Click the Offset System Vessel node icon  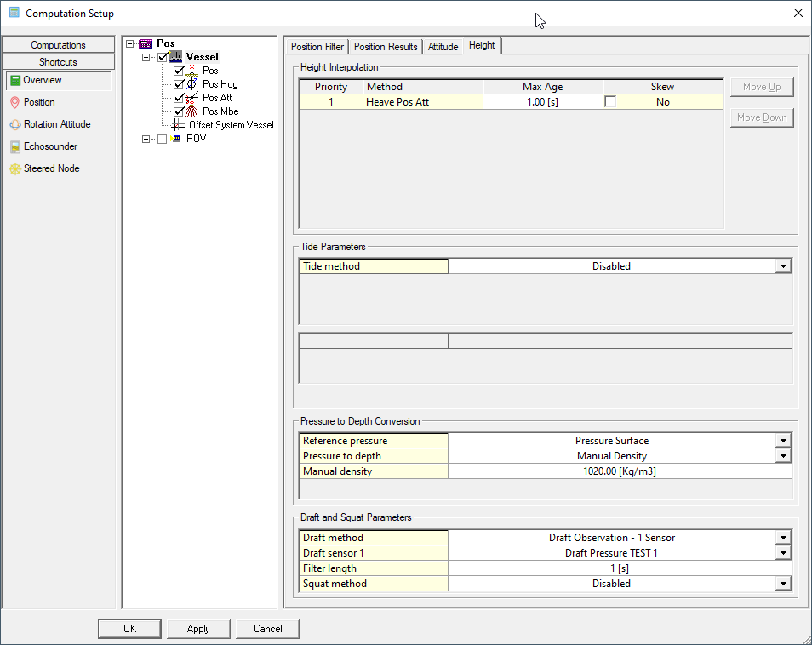(178, 125)
